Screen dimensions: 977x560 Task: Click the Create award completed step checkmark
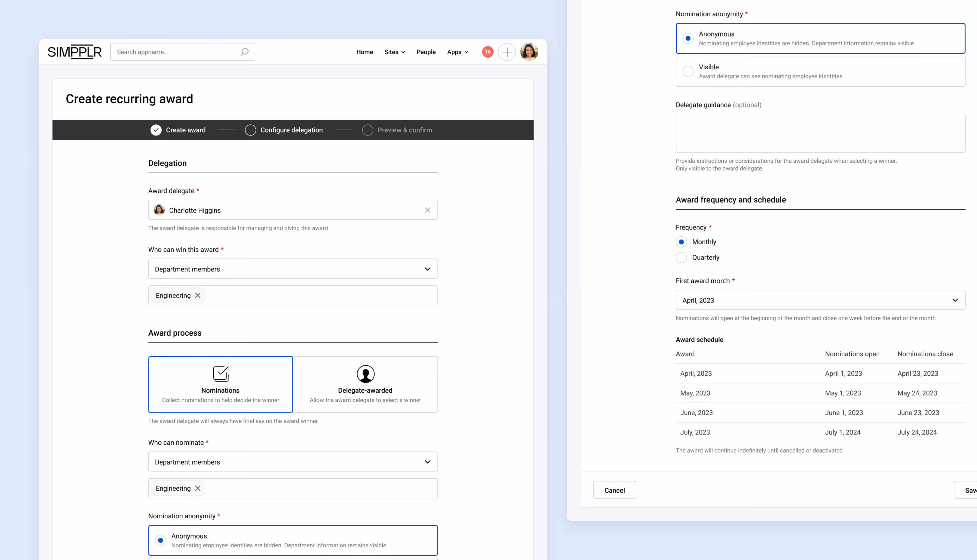tap(156, 130)
